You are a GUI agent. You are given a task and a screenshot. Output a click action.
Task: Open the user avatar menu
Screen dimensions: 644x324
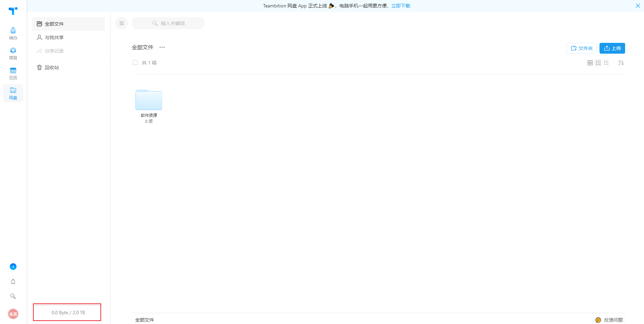click(13, 314)
